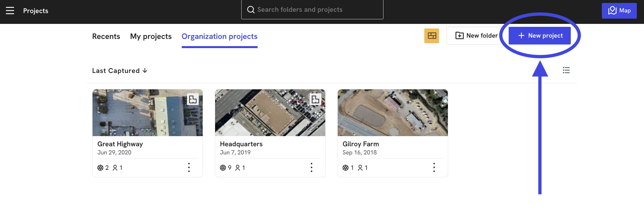Open Gilroy Farm three-dot options menu
Viewport: 644px width, 214px height.
(x=434, y=168)
